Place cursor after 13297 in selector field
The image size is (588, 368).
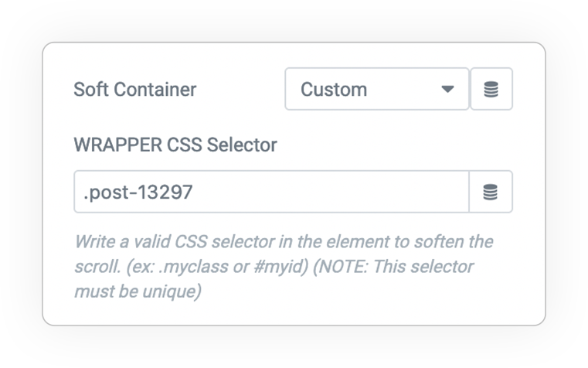tap(194, 192)
